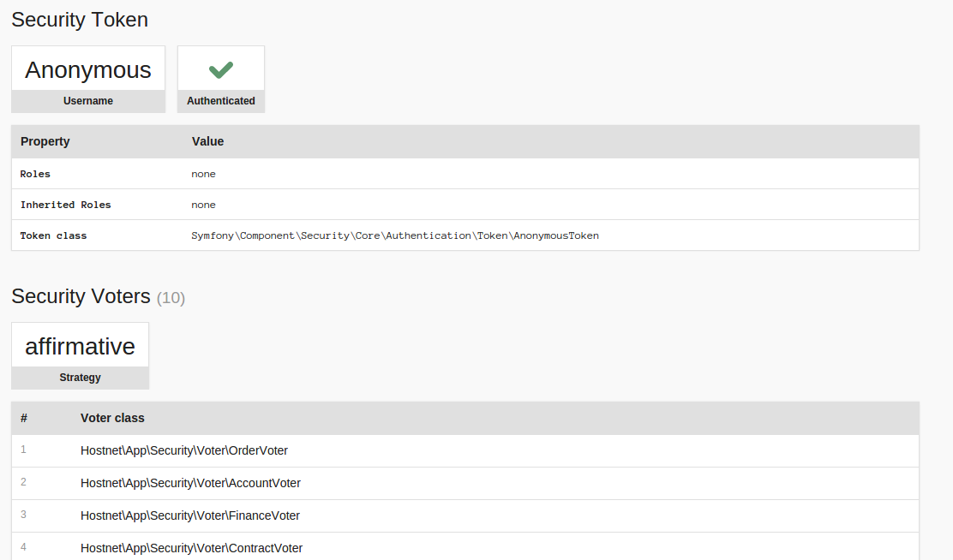953x560 pixels.
Task: Select the Roles value 'none'
Action: (204, 174)
